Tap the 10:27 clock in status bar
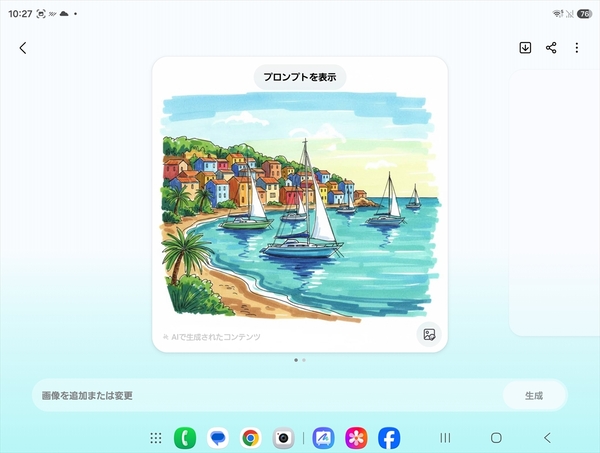This screenshot has height=453, width=600. pos(20,14)
